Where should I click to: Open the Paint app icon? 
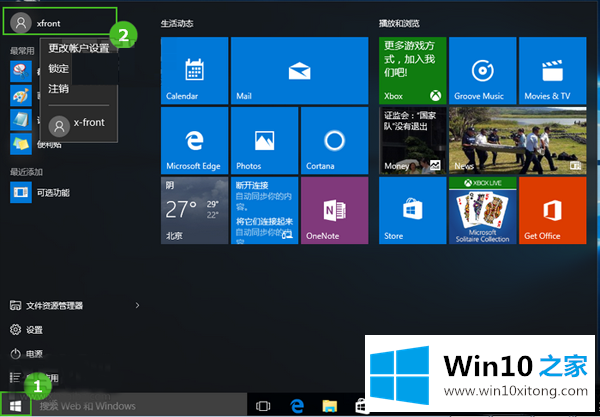[x=21, y=95]
